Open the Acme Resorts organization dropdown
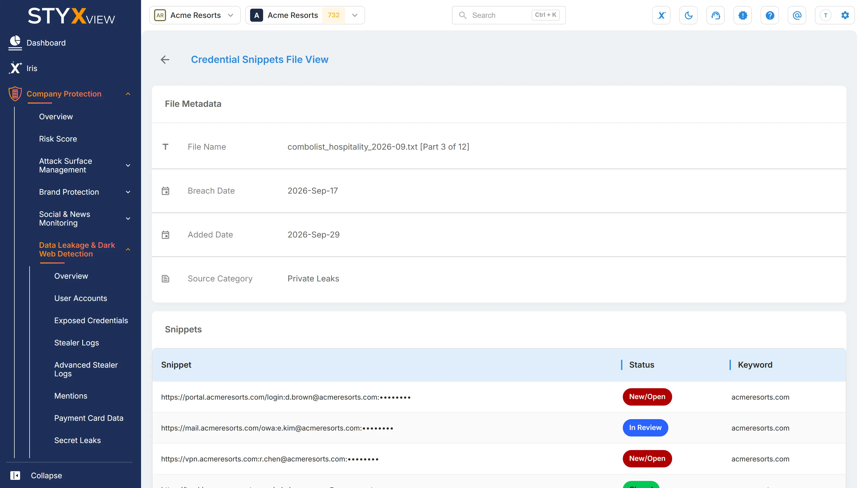The height and width of the screenshot is (488, 868). [x=195, y=15]
